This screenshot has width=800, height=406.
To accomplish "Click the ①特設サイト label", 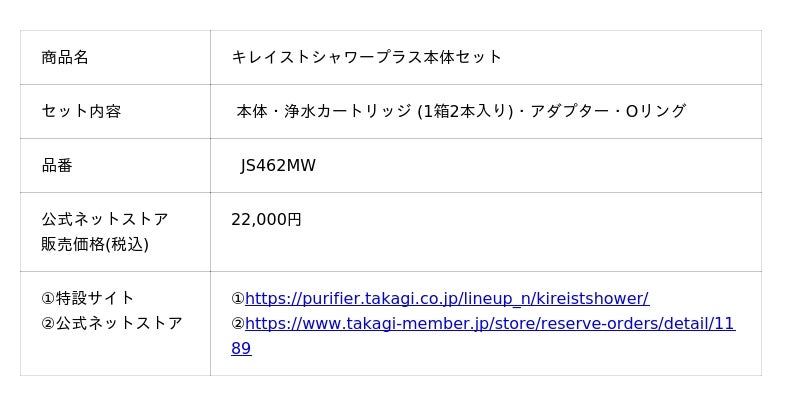I will coord(88,298).
